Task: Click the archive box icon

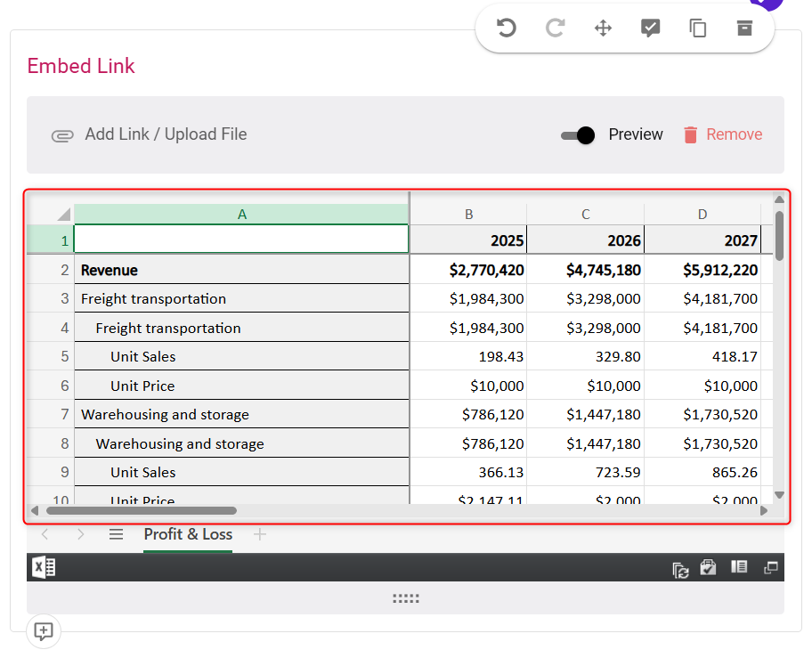Action: tap(744, 28)
